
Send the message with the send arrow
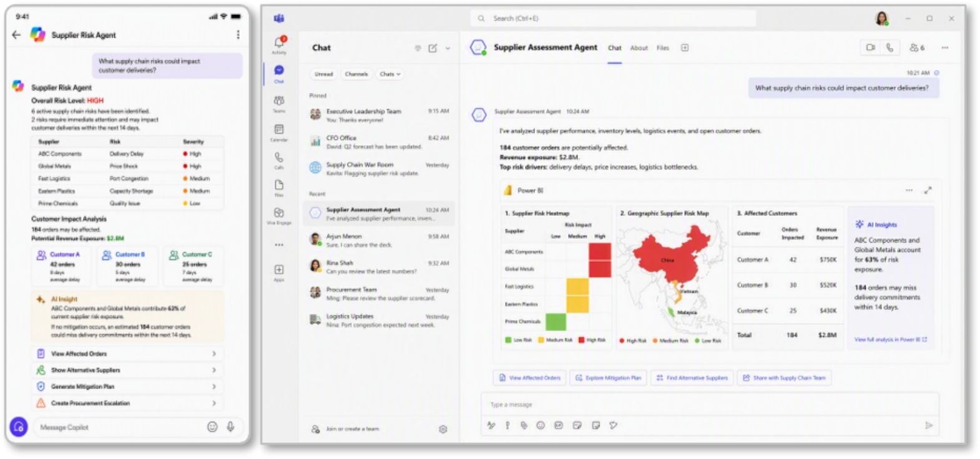point(929,425)
